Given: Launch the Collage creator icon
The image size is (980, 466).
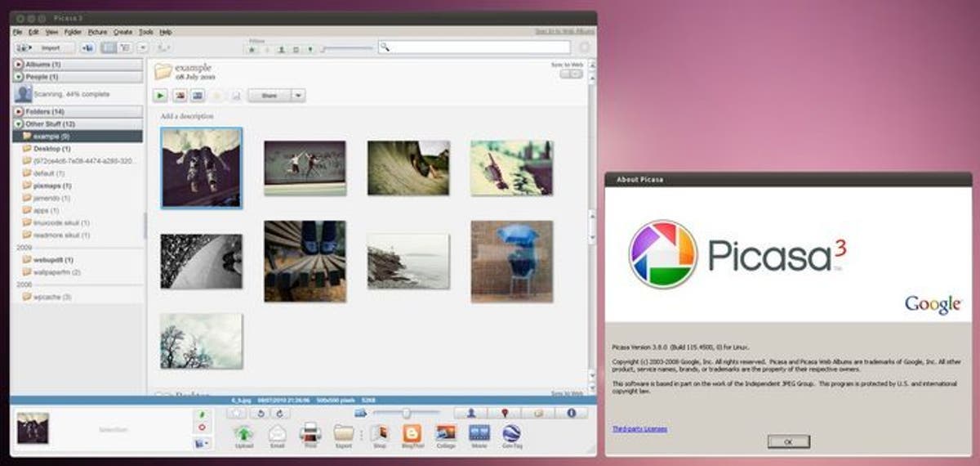Looking at the screenshot, I should point(446,433).
